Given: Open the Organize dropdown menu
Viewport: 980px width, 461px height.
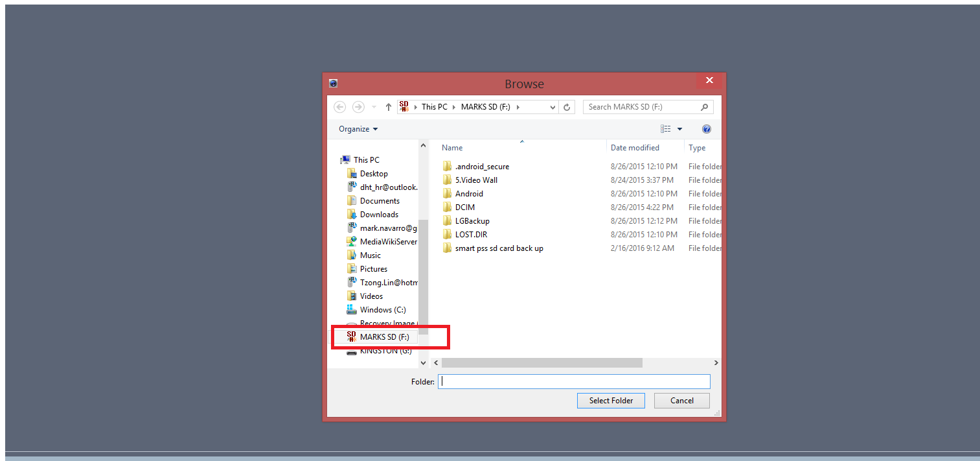Looking at the screenshot, I should (358, 129).
